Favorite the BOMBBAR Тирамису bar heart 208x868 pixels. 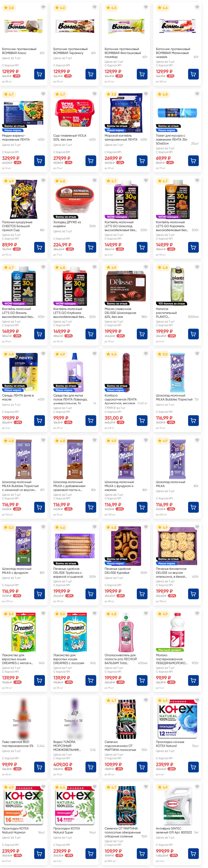point(95,7)
